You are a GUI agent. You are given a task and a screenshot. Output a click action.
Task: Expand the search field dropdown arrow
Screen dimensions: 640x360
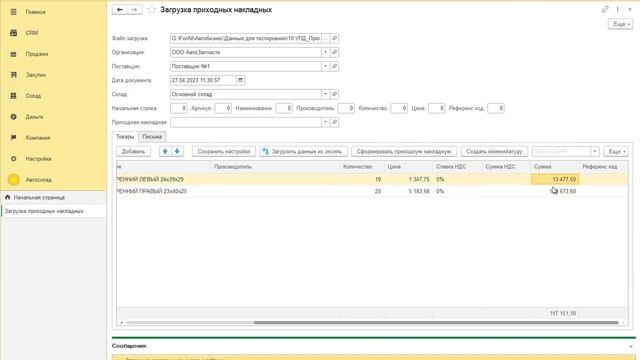click(x=595, y=151)
